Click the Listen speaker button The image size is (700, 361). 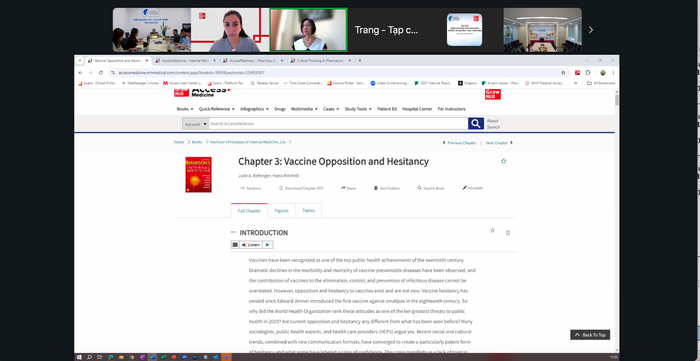[251, 245]
